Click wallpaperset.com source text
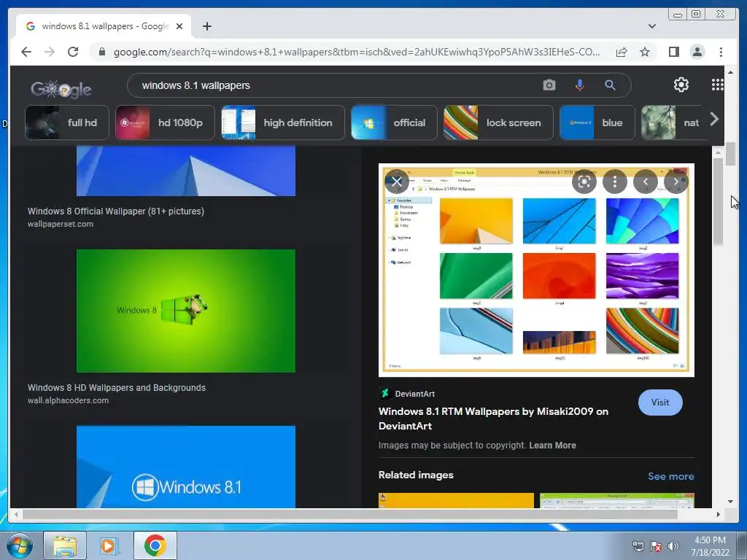747x560 pixels. pos(61,224)
